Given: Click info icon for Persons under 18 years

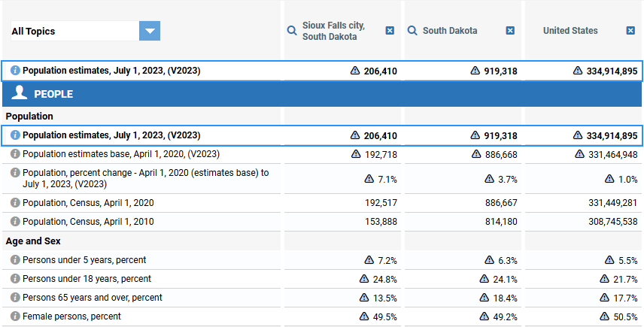Looking at the screenshot, I should pos(15,279).
